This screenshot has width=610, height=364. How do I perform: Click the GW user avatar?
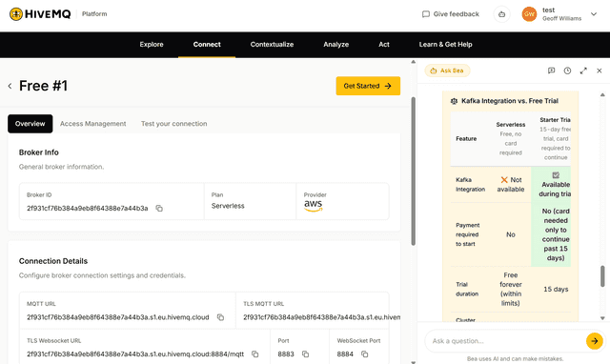point(529,14)
